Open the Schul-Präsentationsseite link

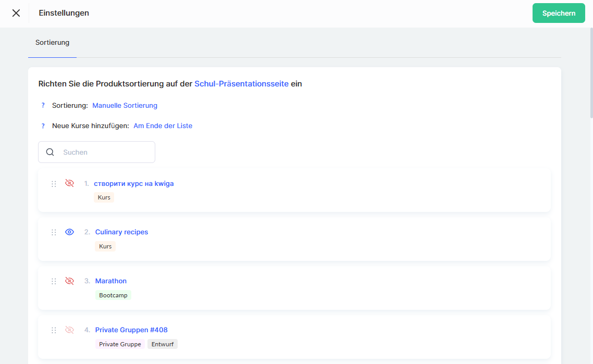click(241, 84)
